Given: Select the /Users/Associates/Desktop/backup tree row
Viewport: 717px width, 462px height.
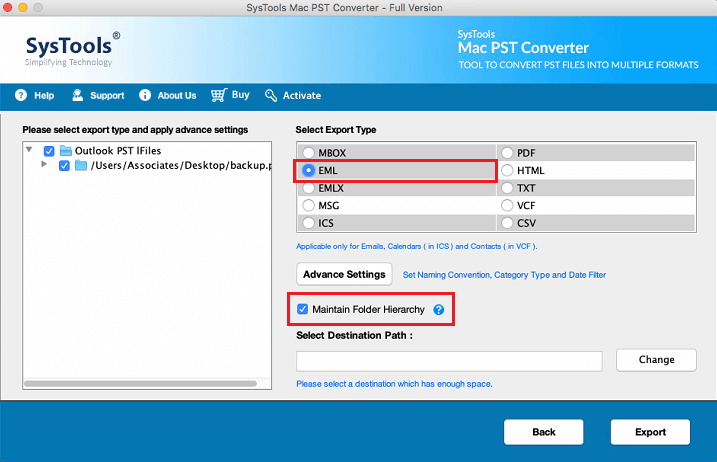Looking at the screenshot, I should point(147,165).
